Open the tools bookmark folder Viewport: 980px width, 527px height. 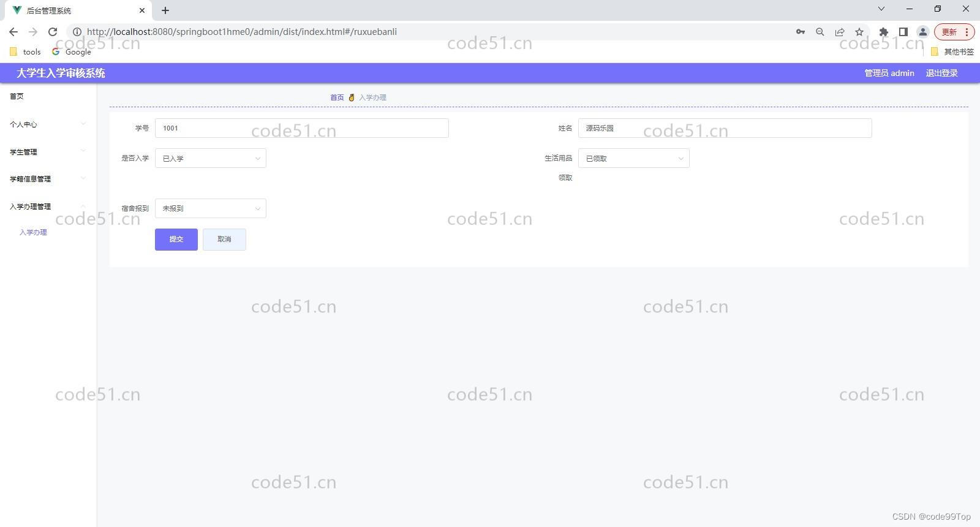pos(25,52)
